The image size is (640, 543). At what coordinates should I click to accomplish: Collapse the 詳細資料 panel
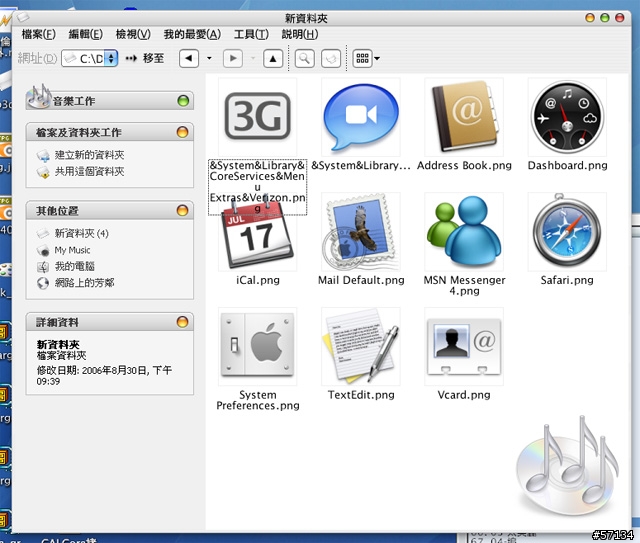(x=182, y=322)
